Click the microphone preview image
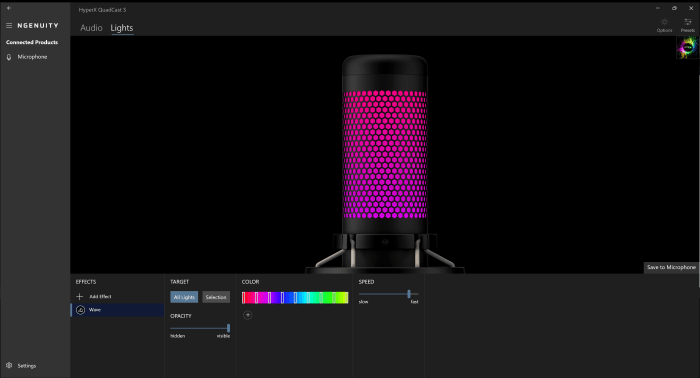 click(x=385, y=163)
